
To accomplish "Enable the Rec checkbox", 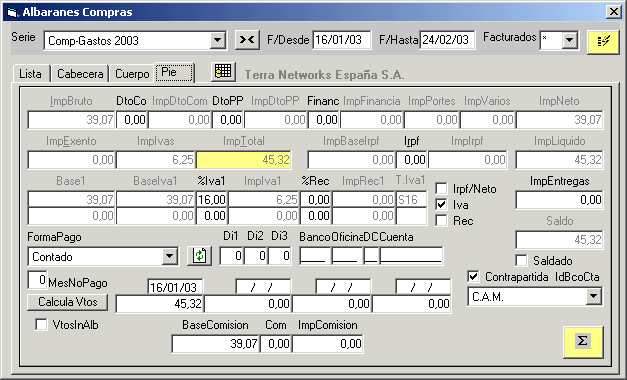I will tap(441, 221).
